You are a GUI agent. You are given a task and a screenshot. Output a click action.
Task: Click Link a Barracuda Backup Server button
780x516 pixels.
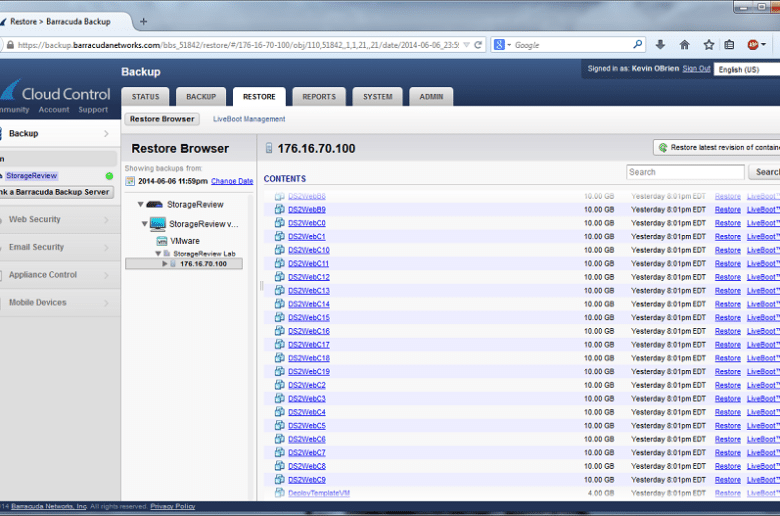tap(56, 192)
